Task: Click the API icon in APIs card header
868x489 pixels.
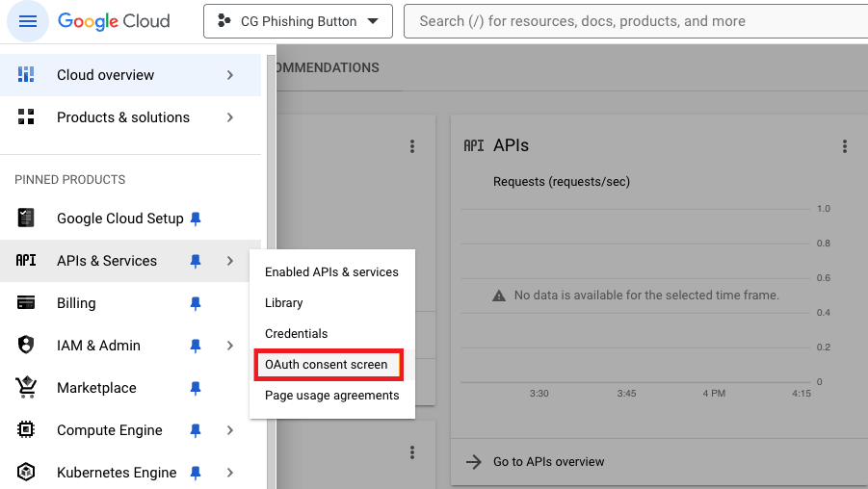Action: 473,145
